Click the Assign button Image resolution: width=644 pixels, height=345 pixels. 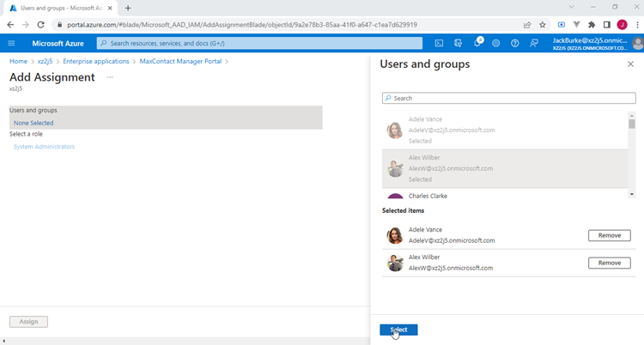[28, 322]
